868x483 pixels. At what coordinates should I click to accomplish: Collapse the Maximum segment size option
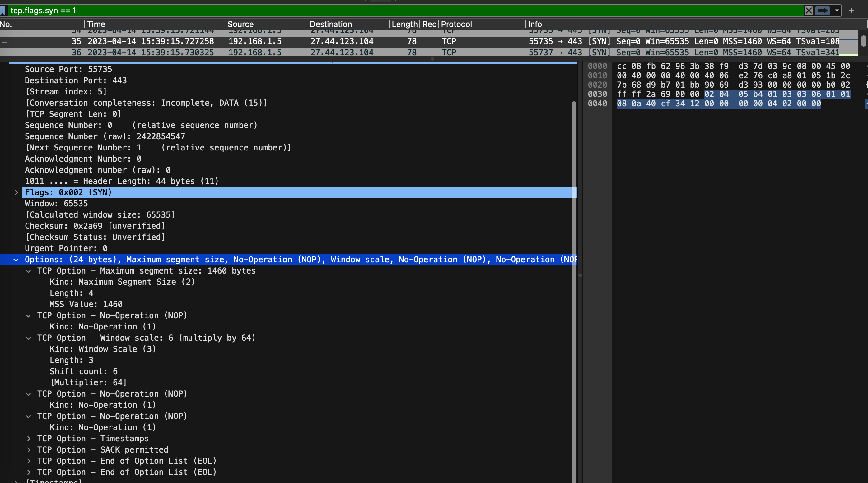(x=29, y=271)
